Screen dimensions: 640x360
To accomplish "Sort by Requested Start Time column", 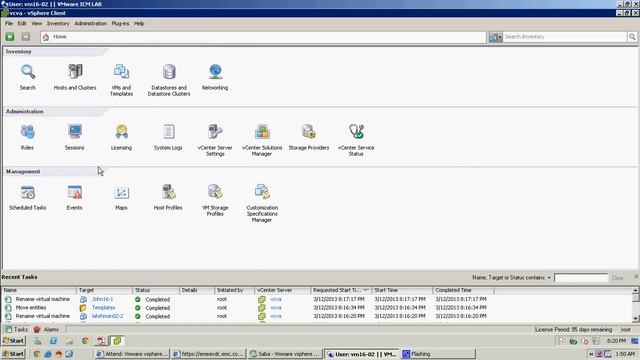I will 341,290.
